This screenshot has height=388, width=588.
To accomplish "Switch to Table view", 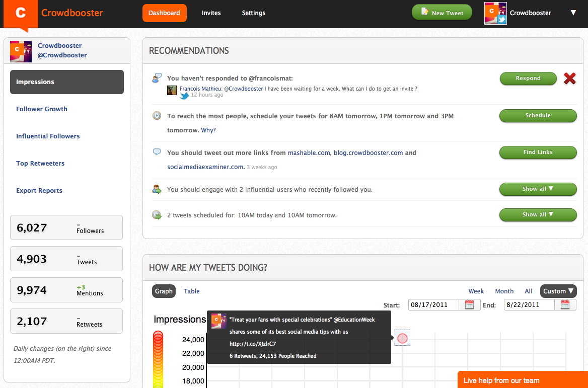I will tap(192, 291).
